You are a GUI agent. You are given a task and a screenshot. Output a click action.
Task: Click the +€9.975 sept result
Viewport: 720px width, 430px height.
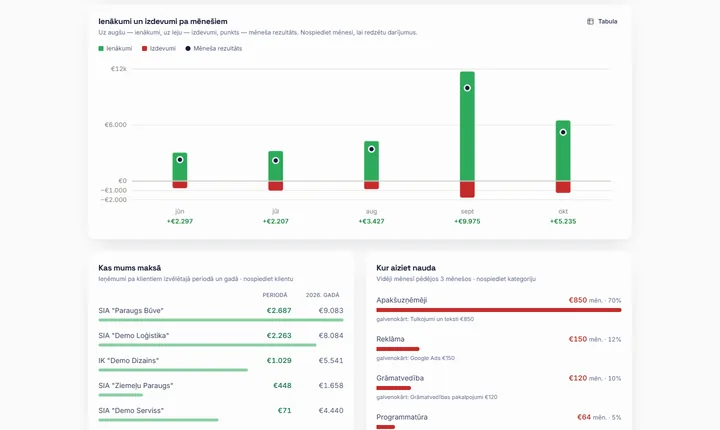pyautogui.click(x=467, y=221)
